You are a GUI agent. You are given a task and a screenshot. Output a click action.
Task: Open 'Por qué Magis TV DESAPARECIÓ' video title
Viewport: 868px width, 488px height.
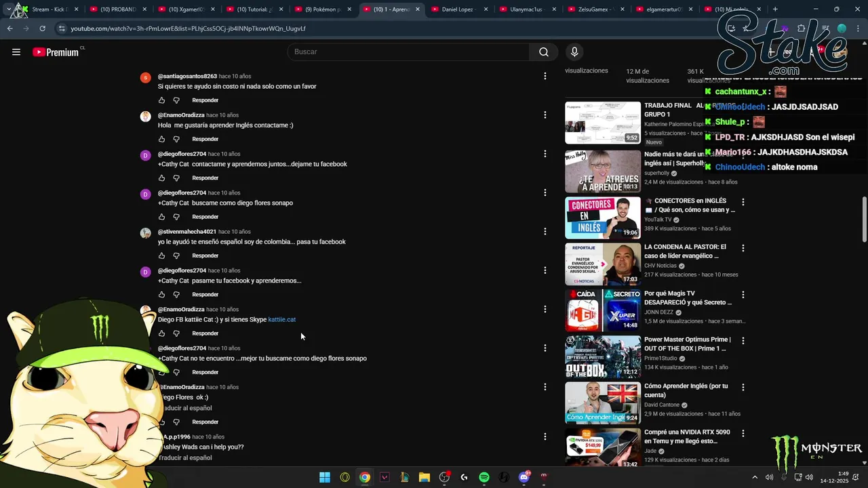[688, 298]
